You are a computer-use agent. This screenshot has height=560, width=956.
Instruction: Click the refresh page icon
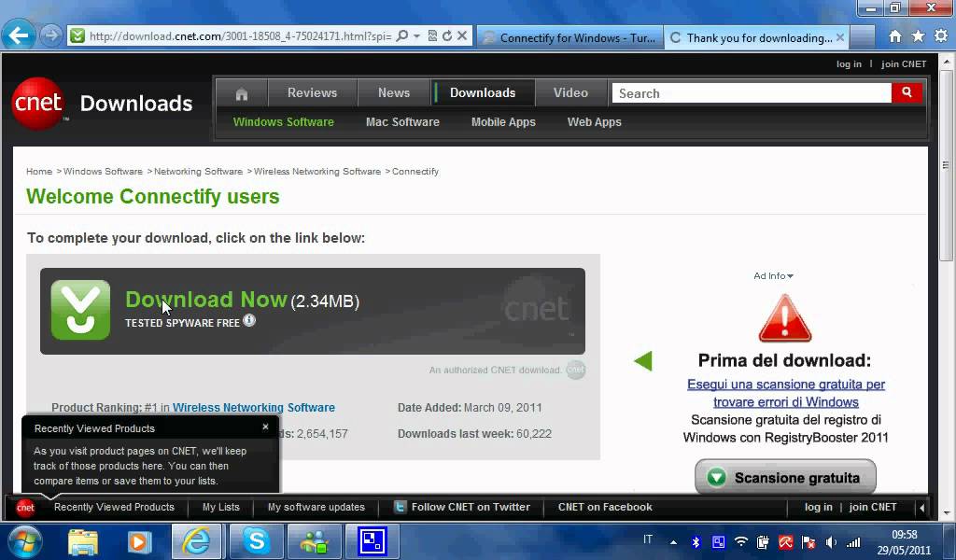point(447,36)
